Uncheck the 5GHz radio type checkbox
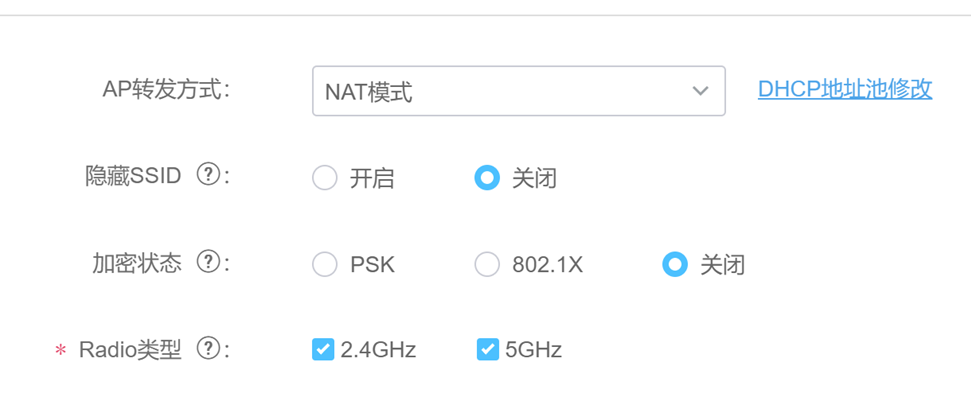This screenshot has width=971, height=410. coord(488,350)
